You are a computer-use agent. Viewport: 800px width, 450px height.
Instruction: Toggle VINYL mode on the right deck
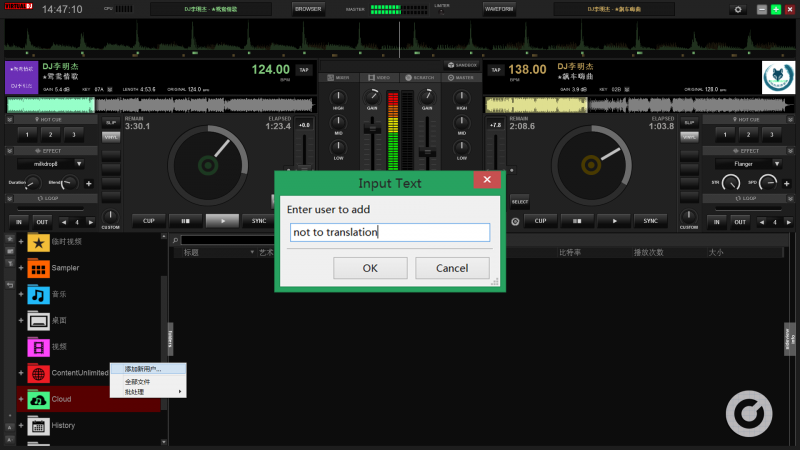click(689, 136)
